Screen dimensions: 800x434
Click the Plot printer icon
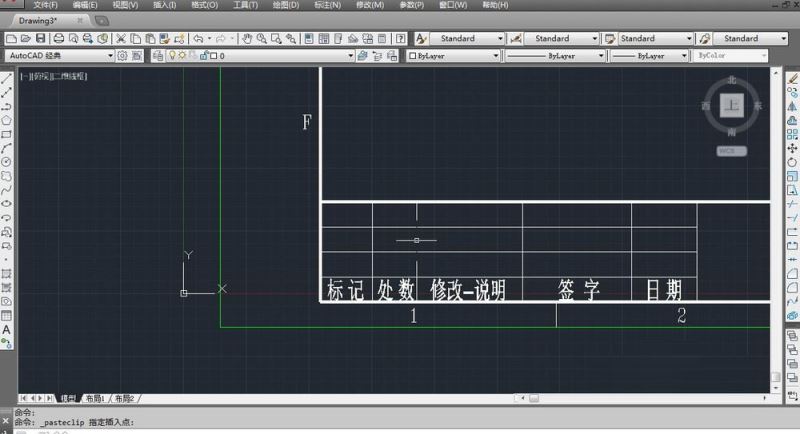pos(58,39)
